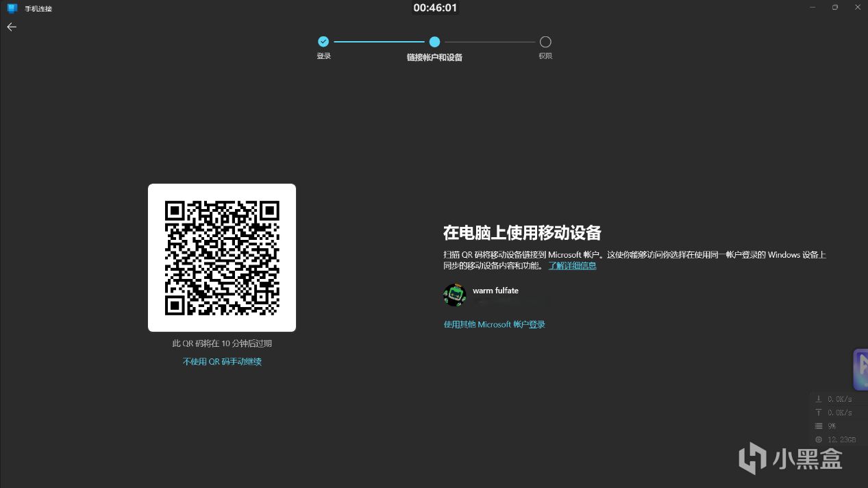Go back with the arrow icon
868x488 pixels.
[12, 27]
